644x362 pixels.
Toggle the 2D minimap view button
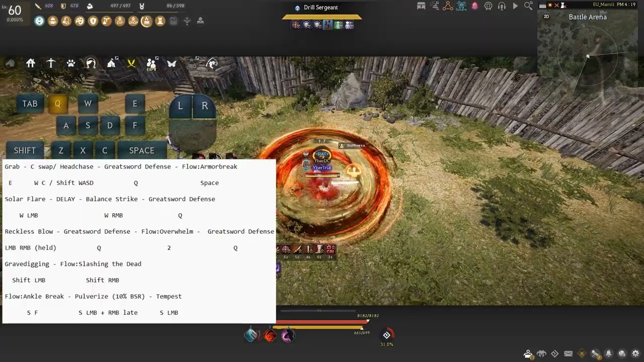coord(546,17)
